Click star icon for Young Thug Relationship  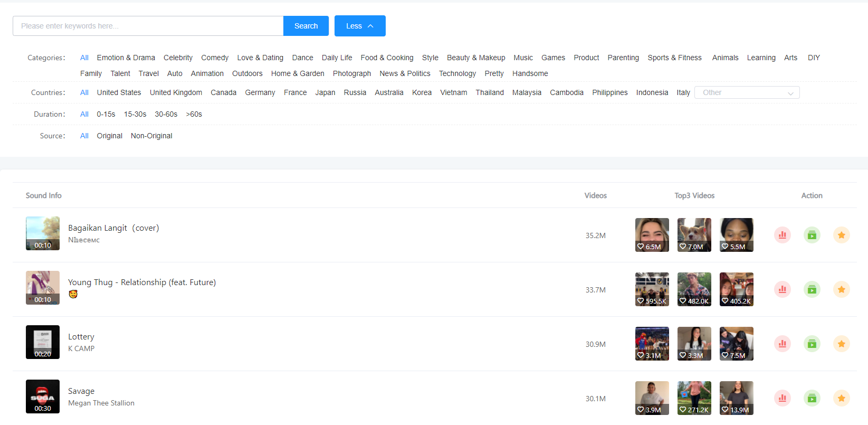[842, 289]
